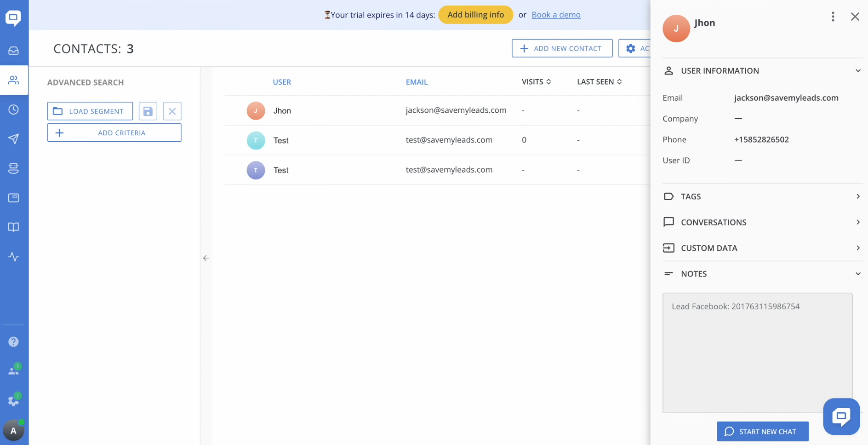Viewport: 868px width, 445px height.
Task: Open the Book a demo link
Action: tap(556, 15)
